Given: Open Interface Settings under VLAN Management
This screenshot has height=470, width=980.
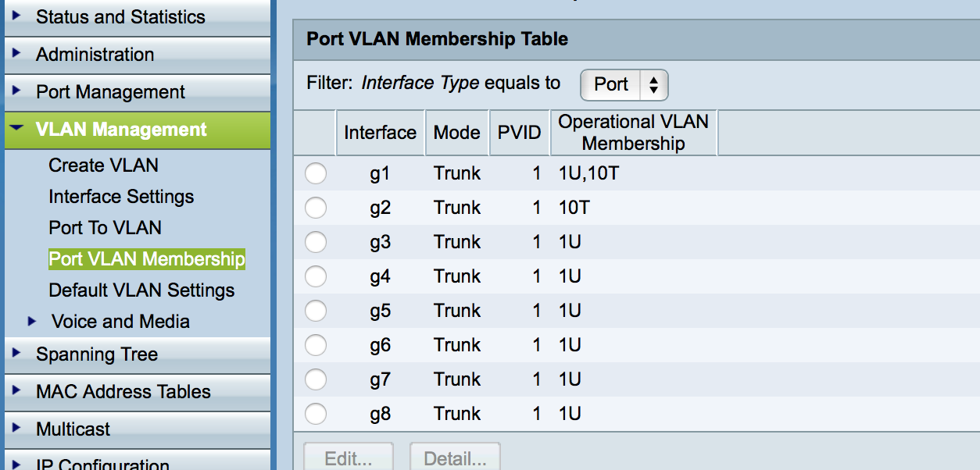Looking at the screenshot, I should coord(121,197).
